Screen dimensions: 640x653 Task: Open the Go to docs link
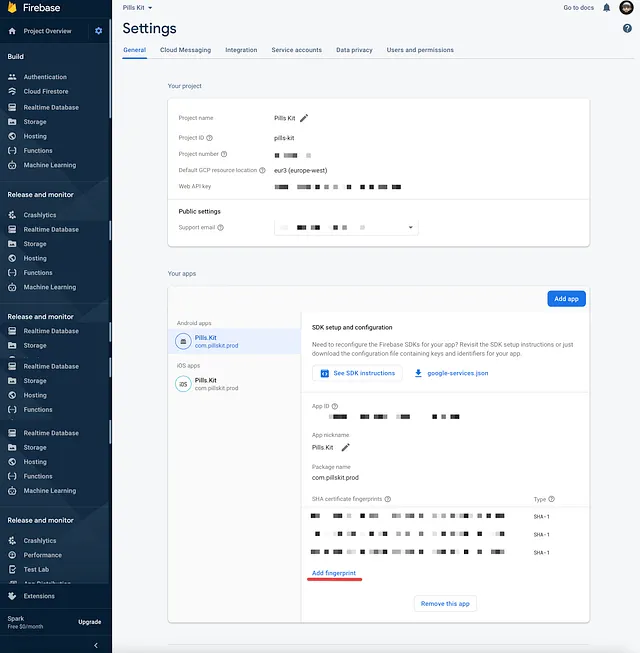[578, 7]
